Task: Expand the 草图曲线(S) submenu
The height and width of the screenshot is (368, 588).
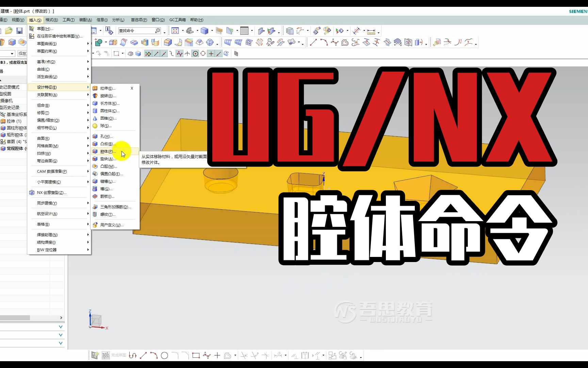Action: (x=59, y=44)
